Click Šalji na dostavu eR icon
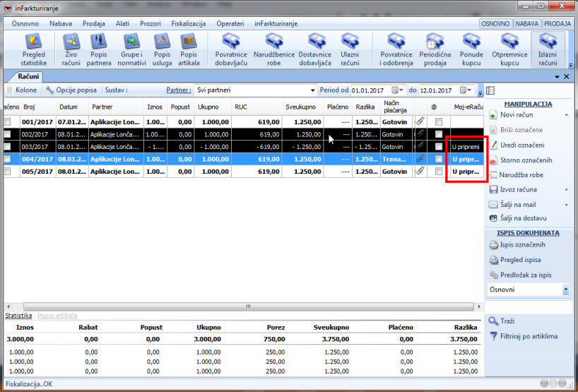 493,218
